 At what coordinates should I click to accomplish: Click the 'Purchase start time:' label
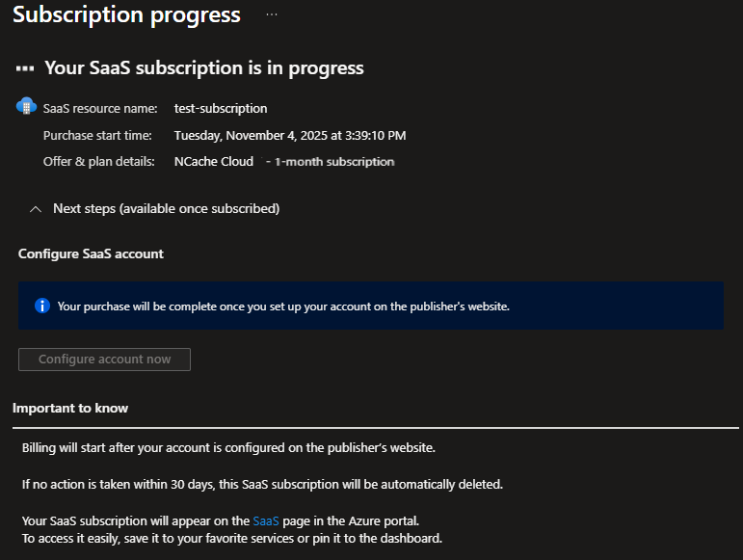pyautogui.click(x=97, y=136)
